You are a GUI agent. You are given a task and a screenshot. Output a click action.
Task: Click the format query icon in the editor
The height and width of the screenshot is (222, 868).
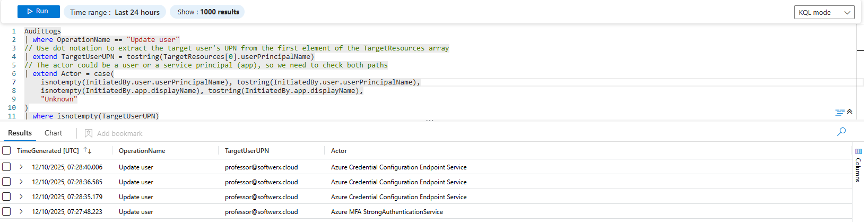tap(839, 112)
